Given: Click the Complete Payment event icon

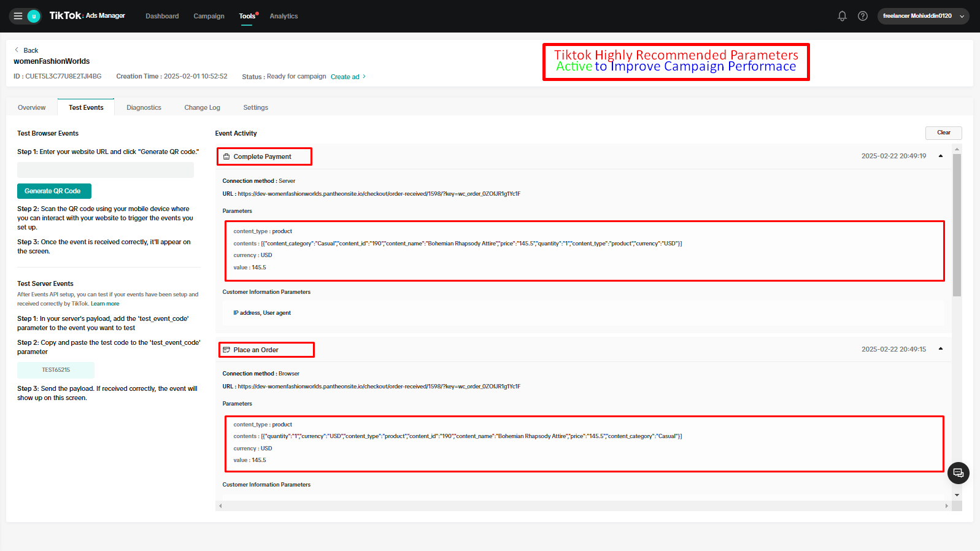Looking at the screenshot, I should (226, 157).
